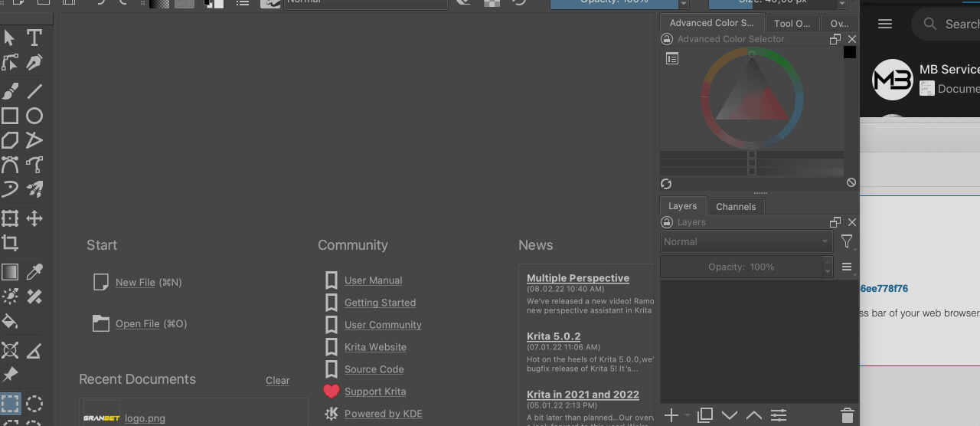
Task: Add a new layer with plus button
Action: [x=671, y=415]
